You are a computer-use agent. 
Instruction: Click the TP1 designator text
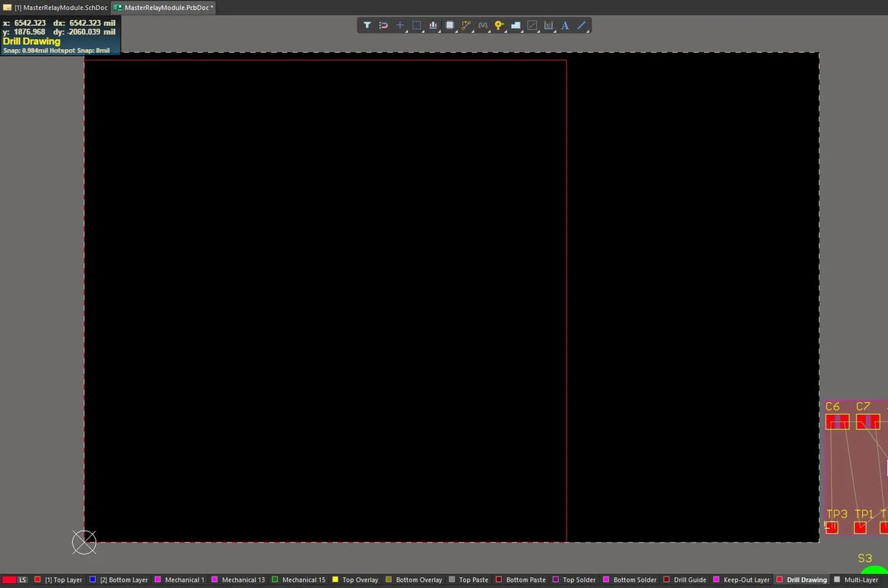point(864,514)
